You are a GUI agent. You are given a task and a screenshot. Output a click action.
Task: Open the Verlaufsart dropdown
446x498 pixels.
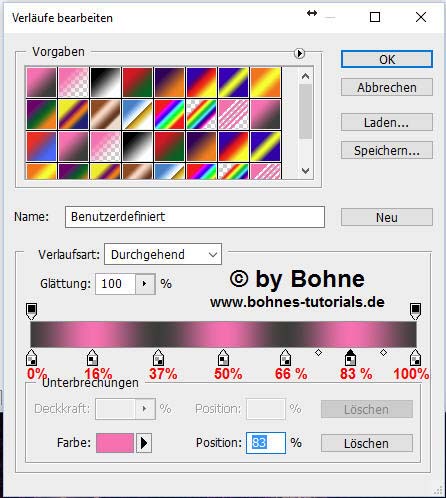[163, 254]
